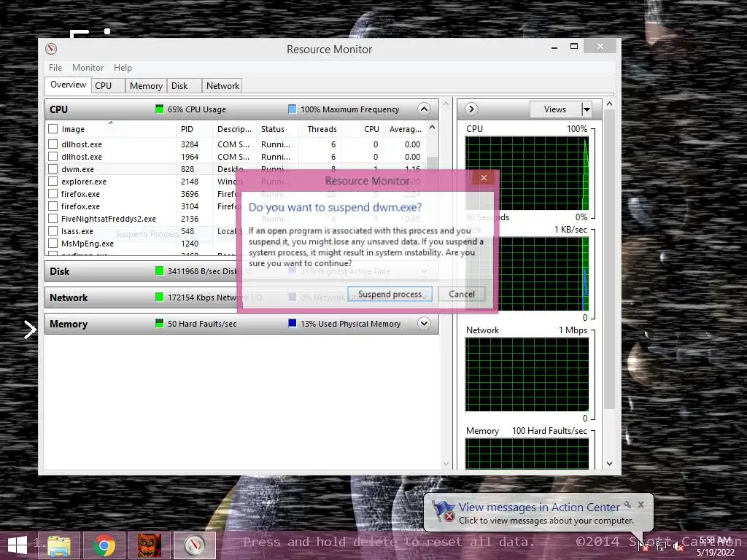Open the Views dropdown arrow
747x560 pixels.
587,109
